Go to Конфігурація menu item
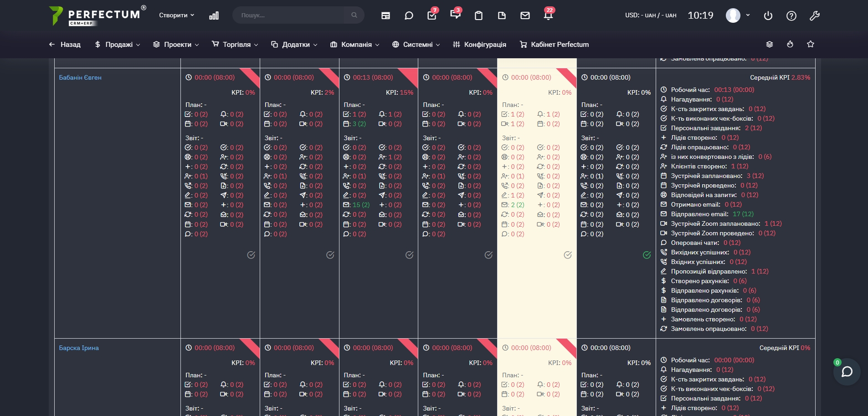Image resolution: width=868 pixels, height=416 pixels. coord(479,45)
